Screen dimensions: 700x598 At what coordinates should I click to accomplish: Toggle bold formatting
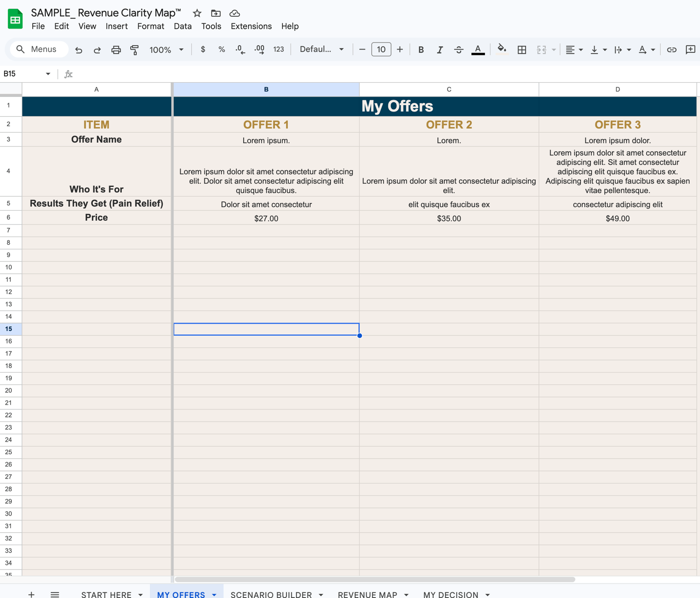tap(421, 49)
